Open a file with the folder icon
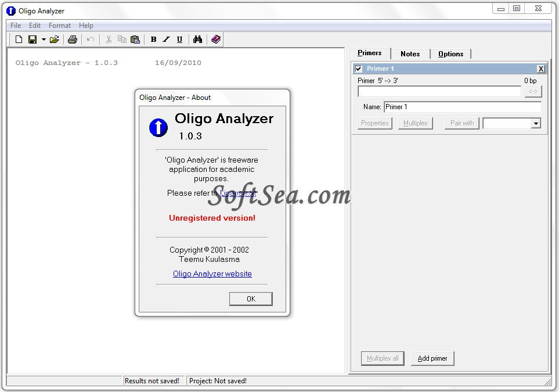Image resolution: width=559 pixels, height=392 pixels. (55, 39)
